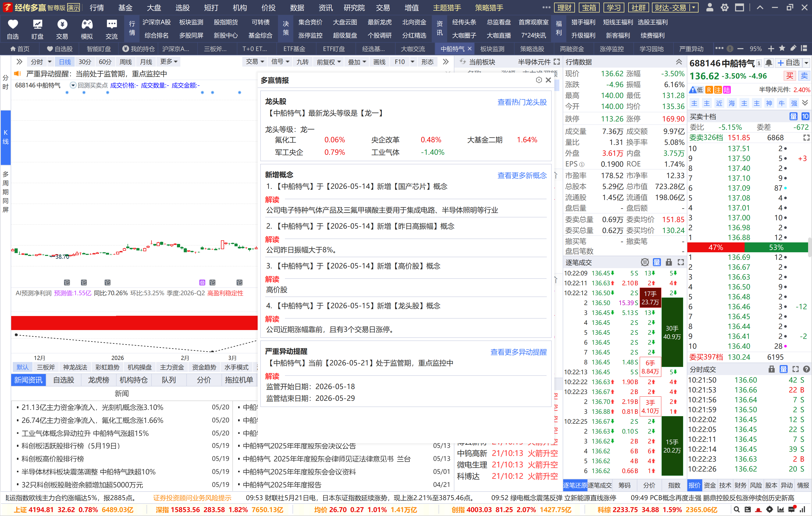Click the search magnifier in status bar

(737, 509)
